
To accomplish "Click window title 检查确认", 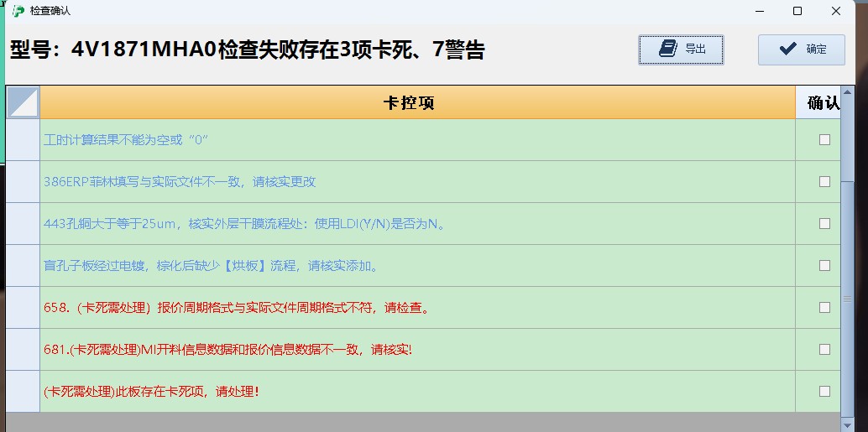I will pyautogui.click(x=50, y=11).
